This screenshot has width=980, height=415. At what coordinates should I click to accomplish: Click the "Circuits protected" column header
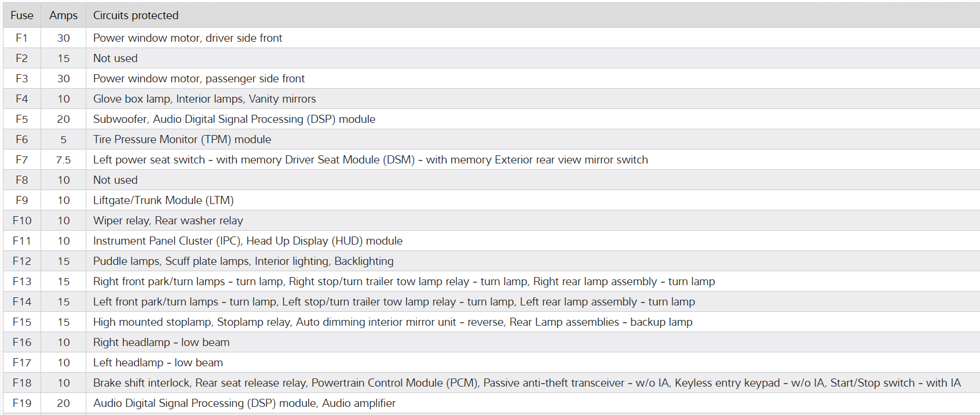(x=136, y=16)
